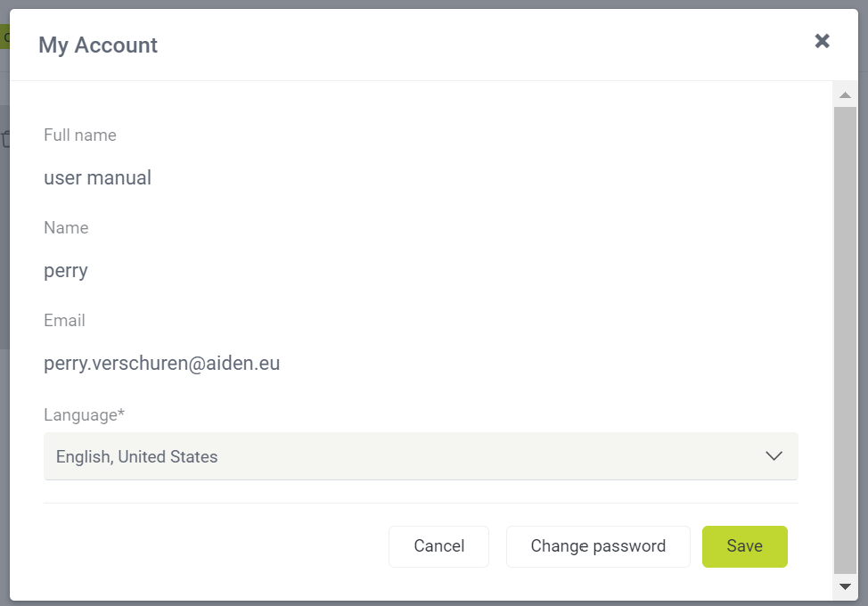Image resolution: width=868 pixels, height=606 pixels.
Task: Click the trash icon behind the dialog
Action: point(5,139)
